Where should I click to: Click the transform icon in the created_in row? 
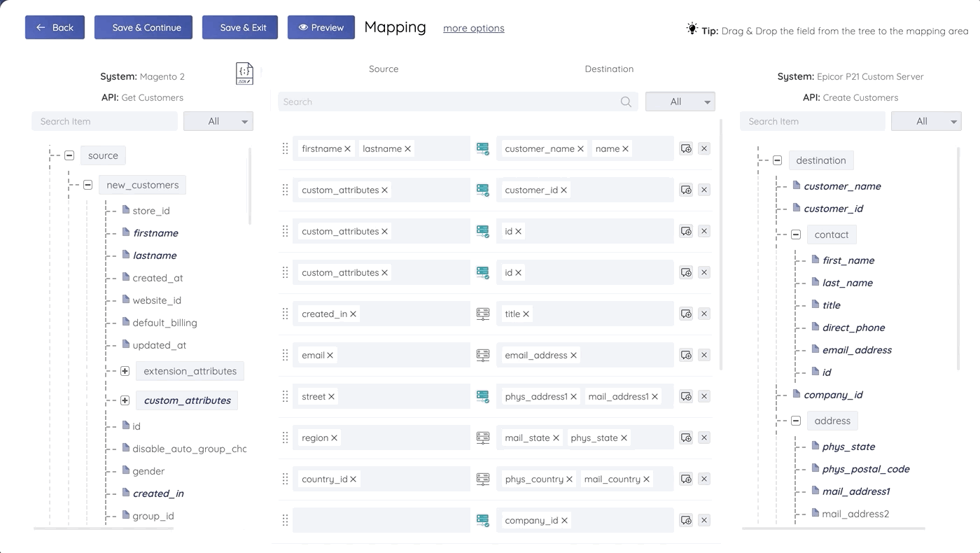pos(483,314)
